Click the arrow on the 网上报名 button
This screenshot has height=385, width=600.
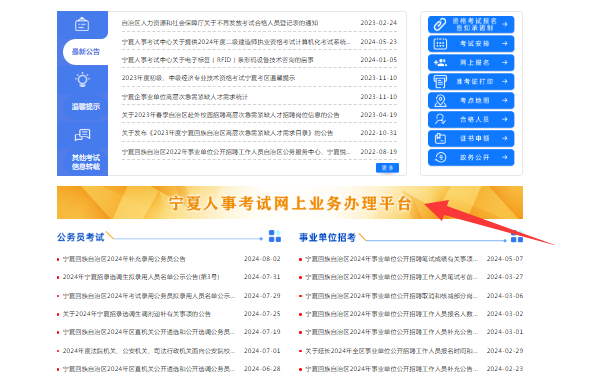coord(505,62)
